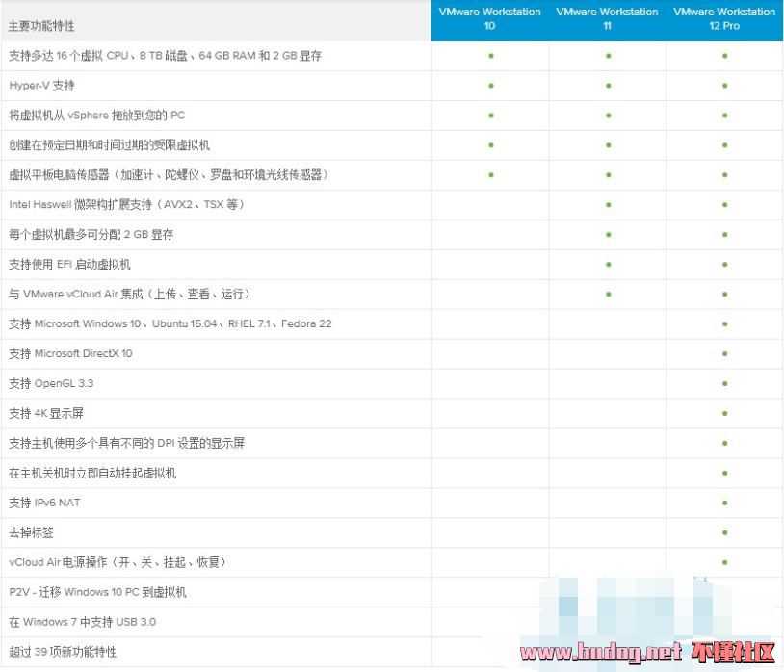
Task: Select the Hyper-V 支持 row text
Action: (x=42, y=86)
